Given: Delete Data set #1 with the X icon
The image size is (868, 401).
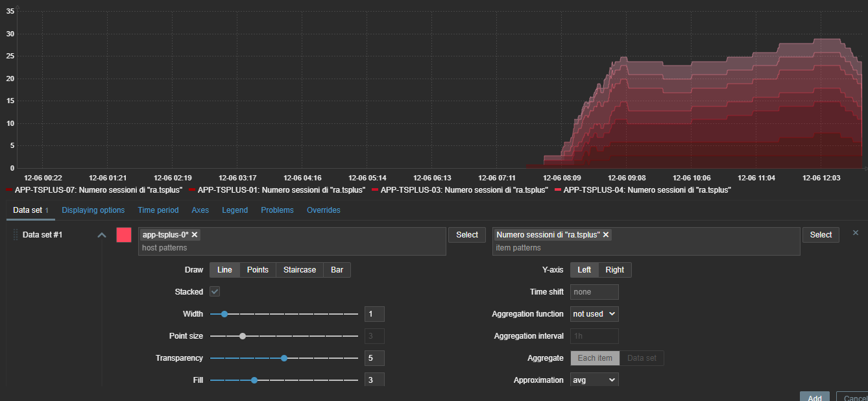Looking at the screenshot, I should tap(855, 233).
